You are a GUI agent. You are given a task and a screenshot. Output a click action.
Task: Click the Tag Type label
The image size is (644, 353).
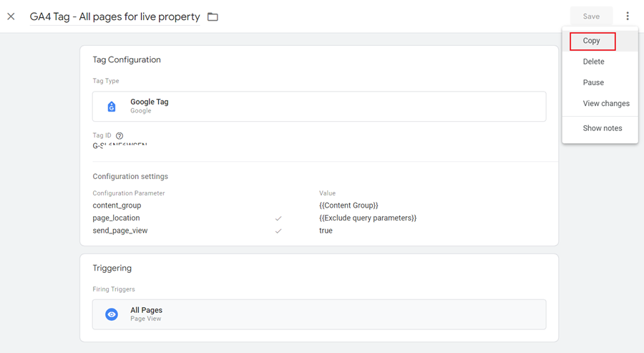(106, 81)
